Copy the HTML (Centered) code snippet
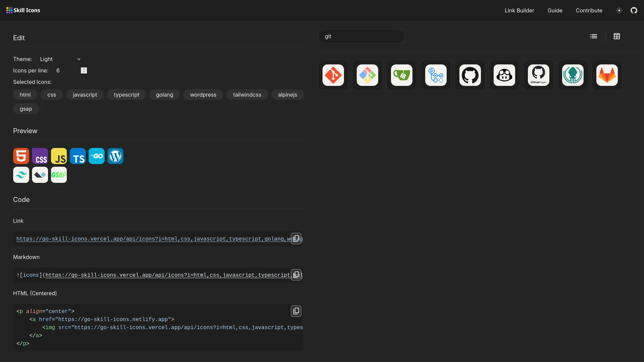 (x=296, y=311)
